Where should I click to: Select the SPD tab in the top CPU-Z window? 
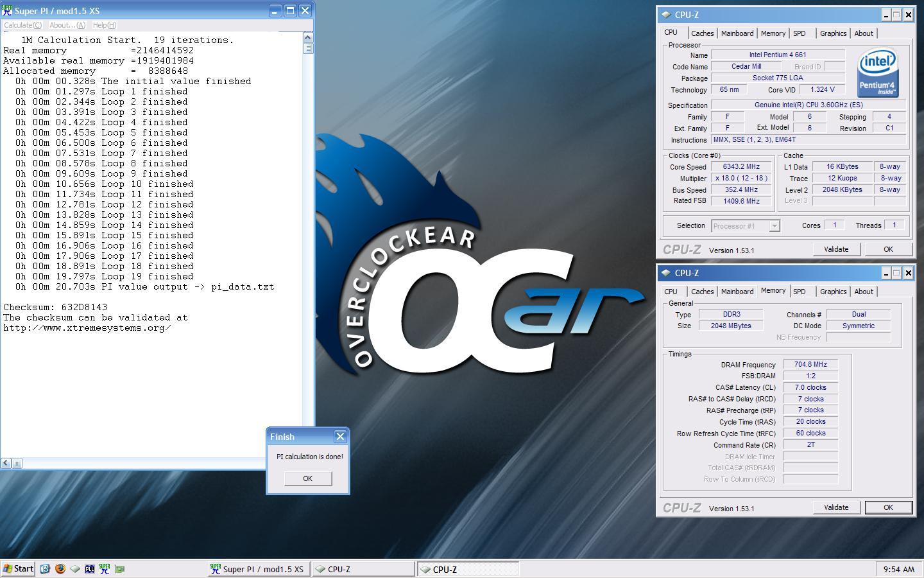point(800,33)
